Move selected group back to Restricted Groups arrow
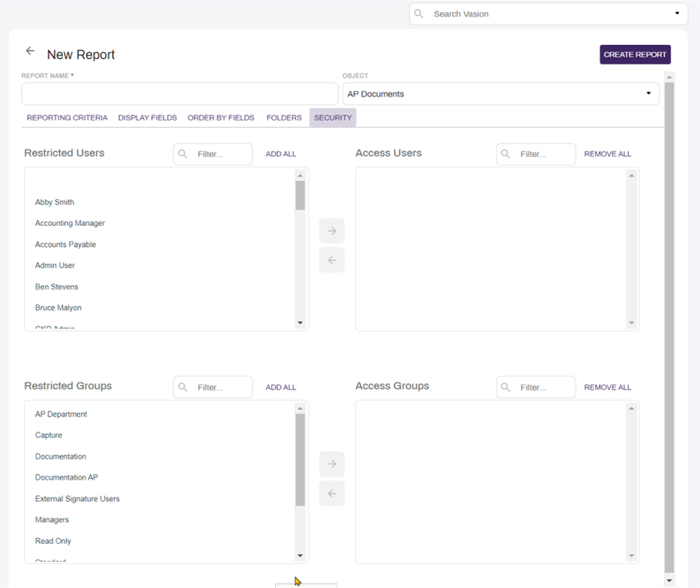This screenshot has height=588, width=700. (331, 494)
